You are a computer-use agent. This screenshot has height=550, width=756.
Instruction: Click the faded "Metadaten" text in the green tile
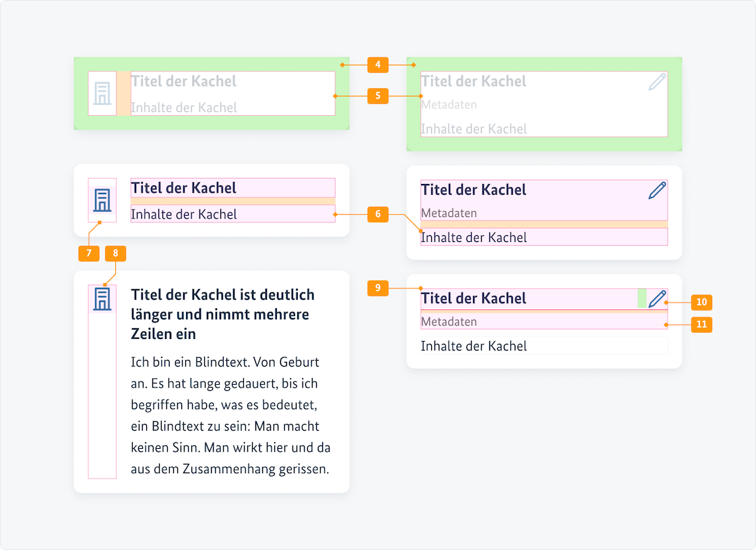pos(449,105)
